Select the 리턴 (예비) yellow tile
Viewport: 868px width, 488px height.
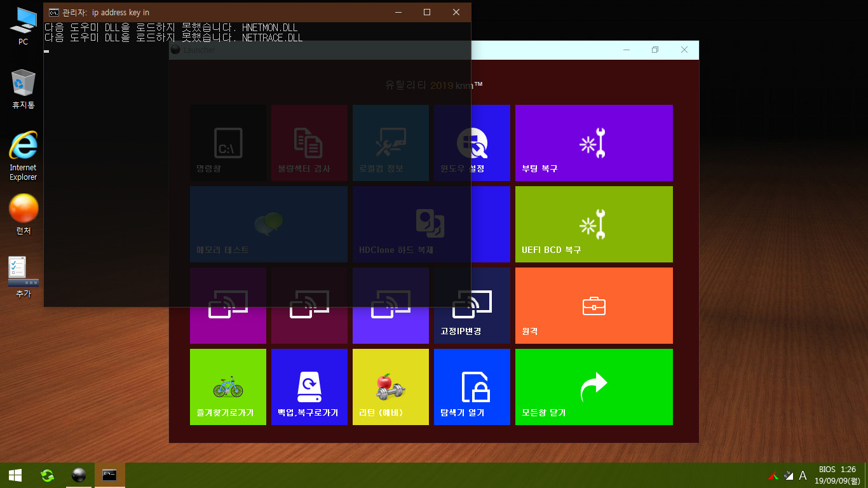[x=391, y=387]
